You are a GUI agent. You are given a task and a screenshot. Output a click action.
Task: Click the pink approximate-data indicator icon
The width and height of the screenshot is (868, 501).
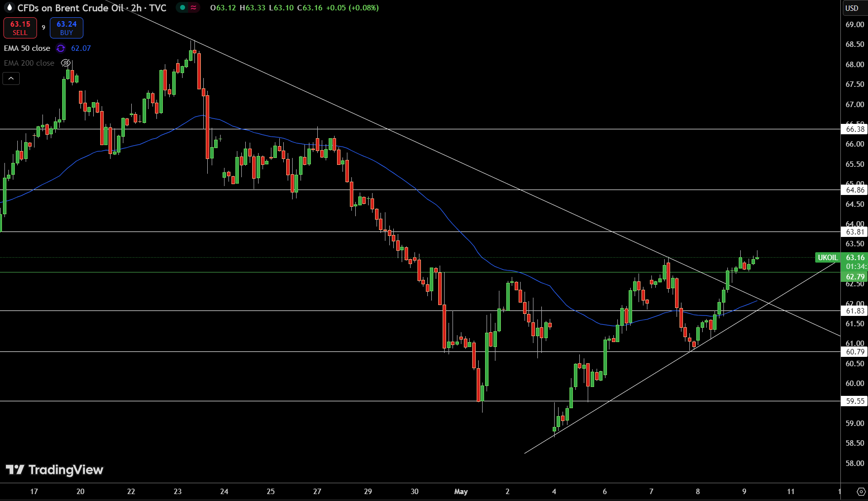[193, 7]
